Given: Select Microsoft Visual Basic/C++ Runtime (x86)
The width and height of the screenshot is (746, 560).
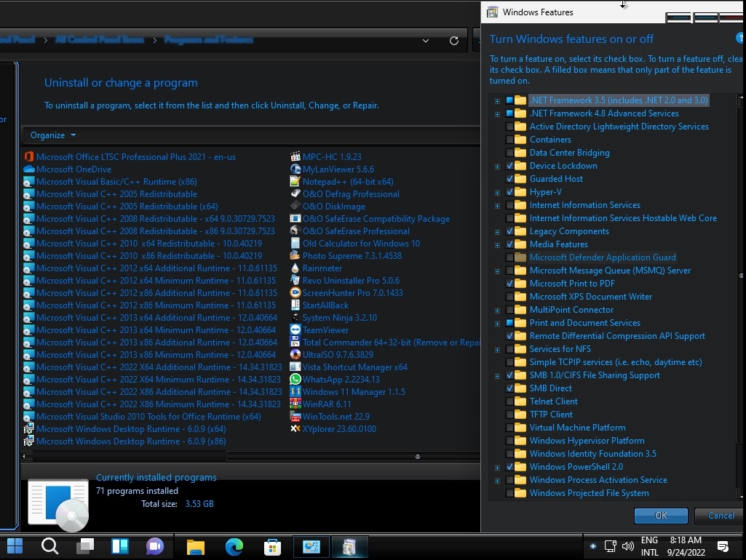Looking at the screenshot, I should (x=116, y=182).
